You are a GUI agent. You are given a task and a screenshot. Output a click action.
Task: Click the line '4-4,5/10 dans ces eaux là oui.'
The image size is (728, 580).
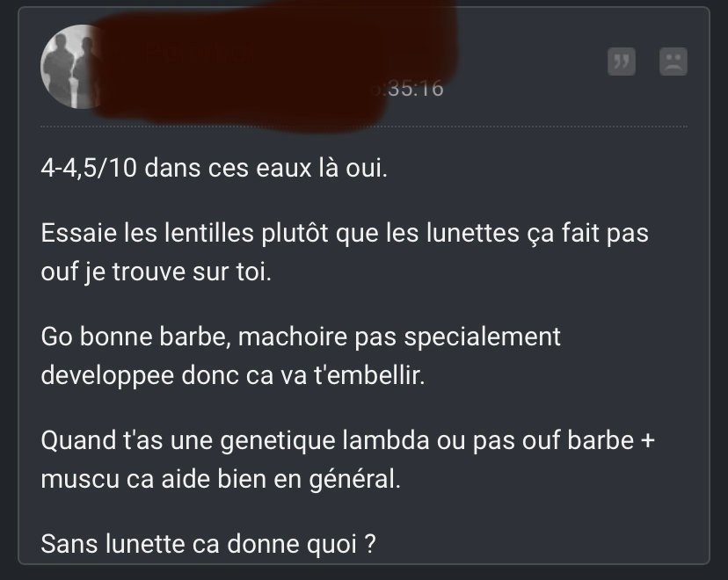[x=214, y=168]
